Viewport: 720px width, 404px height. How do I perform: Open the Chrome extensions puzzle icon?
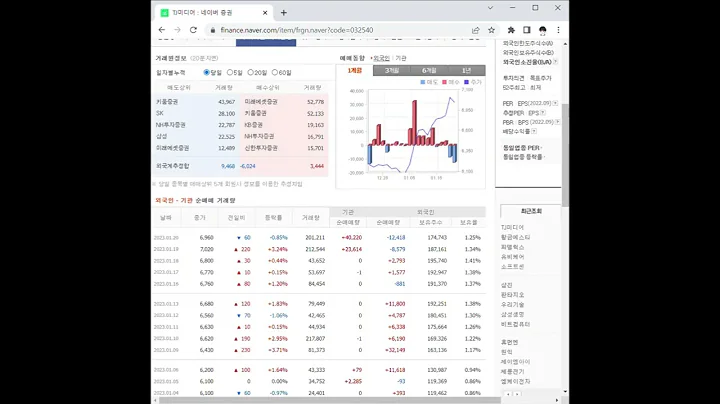coord(511,30)
